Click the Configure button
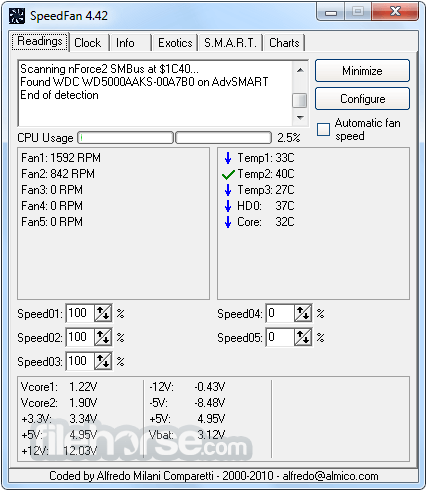Viewport: 427px width, 491px height. coord(362,99)
